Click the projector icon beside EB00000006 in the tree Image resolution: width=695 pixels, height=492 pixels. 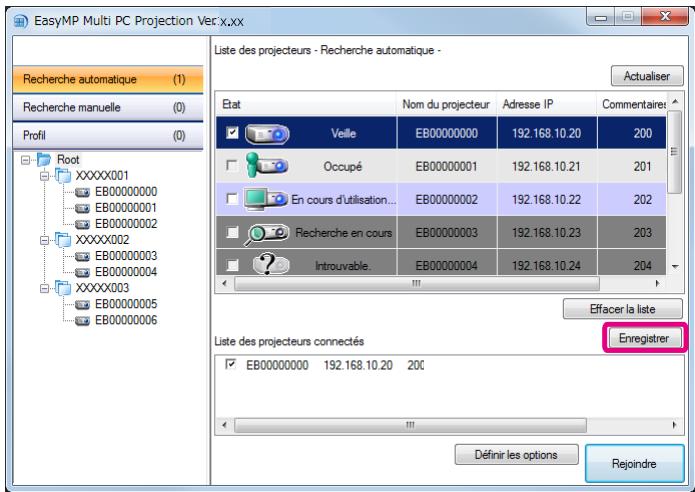click(x=82, y=321)
